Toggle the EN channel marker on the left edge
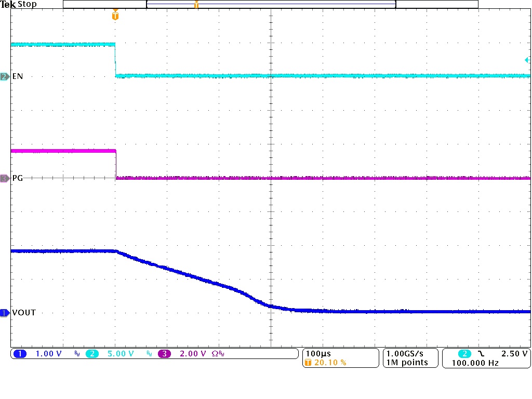Image resolution: width=532 pixels, height=399 pixels. (x=4, y=76)
